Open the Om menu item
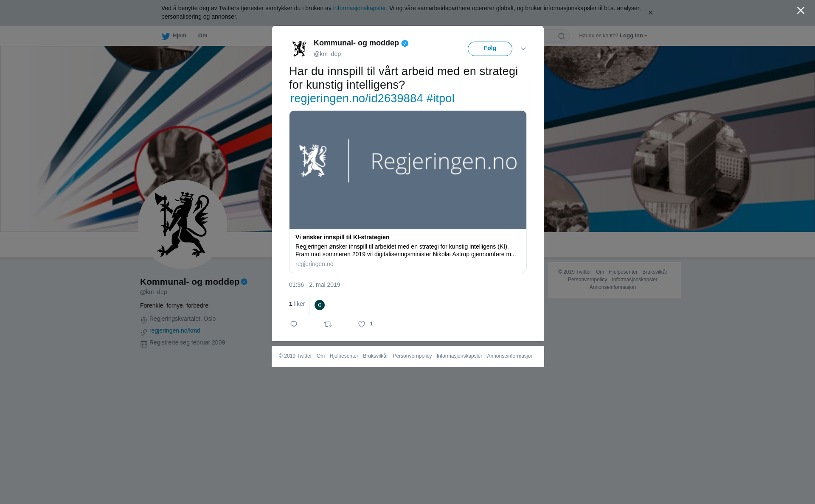This screenshot has height=504, width=815. [x=202, y=36]
